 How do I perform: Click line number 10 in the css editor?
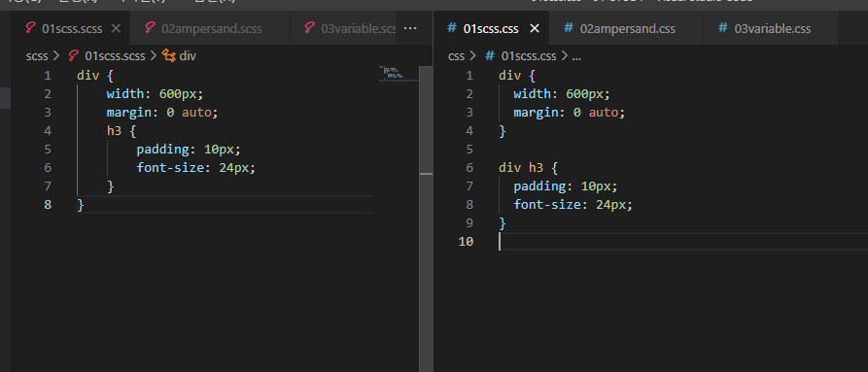(467, 242)
